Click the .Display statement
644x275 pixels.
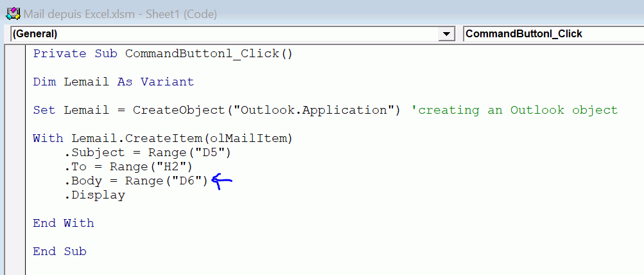pyautogui.click(x=95, y=195)
